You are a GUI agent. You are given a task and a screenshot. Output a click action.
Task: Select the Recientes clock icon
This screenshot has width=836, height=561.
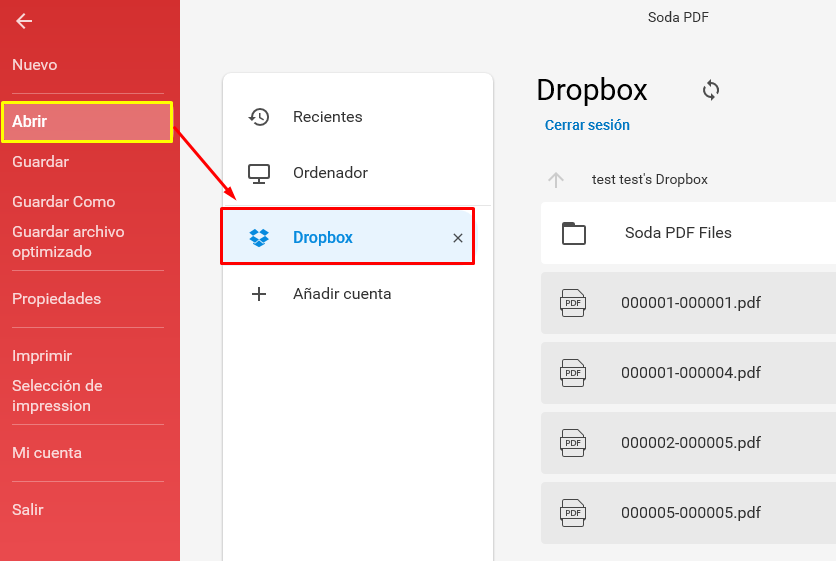[x=259, y=117]
